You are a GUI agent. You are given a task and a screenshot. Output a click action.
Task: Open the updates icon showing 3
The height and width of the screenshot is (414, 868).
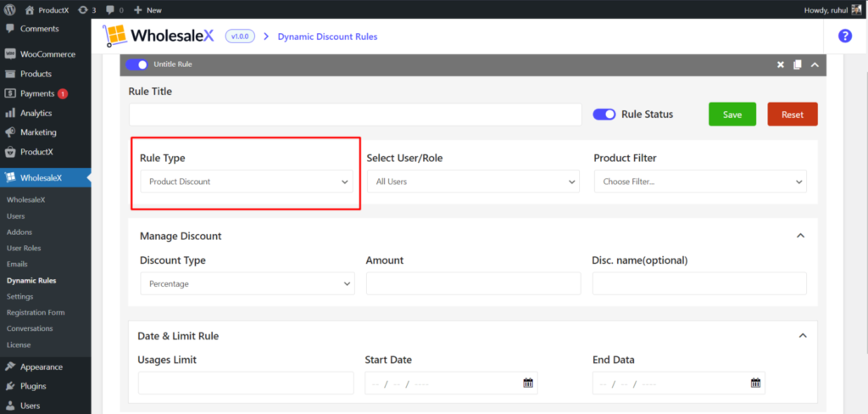point(83,9)
